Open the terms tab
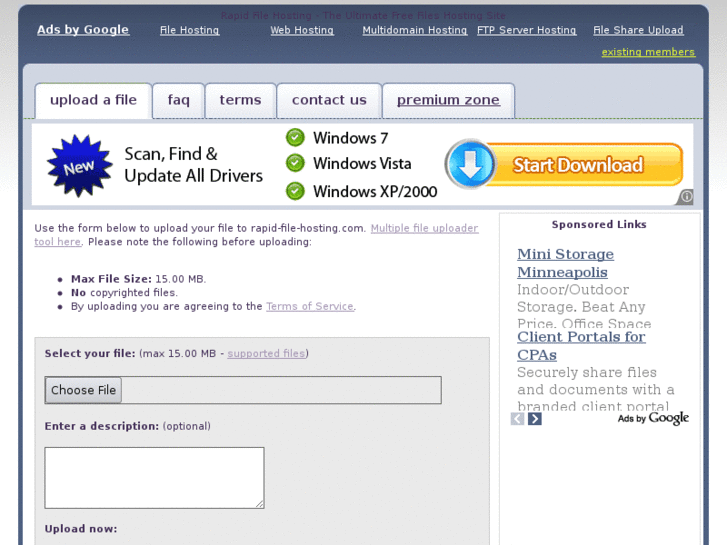Image resolution: width=727 pixels, height=545 pixels. [x=240, y=100]
